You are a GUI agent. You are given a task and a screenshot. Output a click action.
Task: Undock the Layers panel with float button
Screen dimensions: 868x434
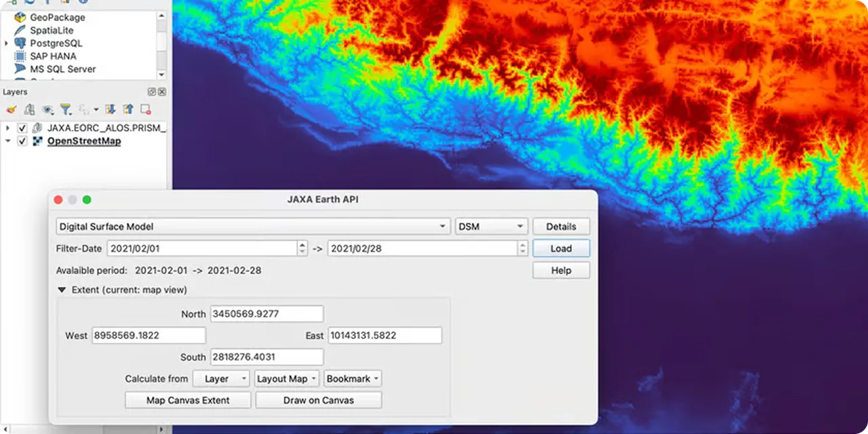[x=152, y=92]
